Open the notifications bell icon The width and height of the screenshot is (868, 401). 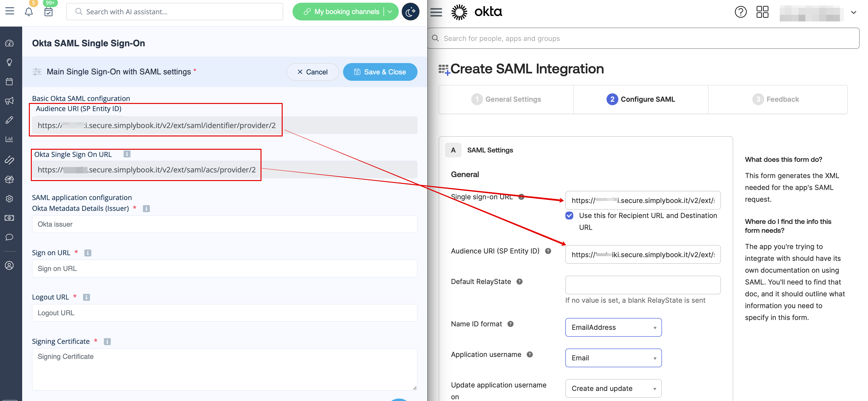tap(29, 12)
